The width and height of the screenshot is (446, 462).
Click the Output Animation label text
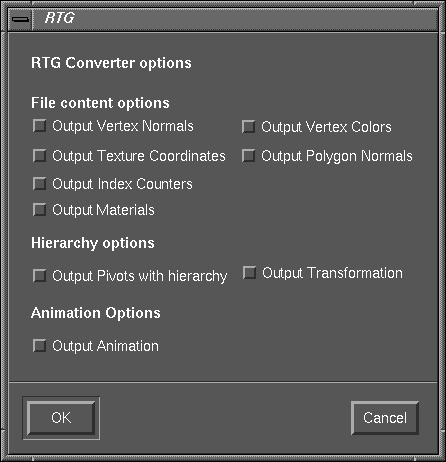pos(105,346)
